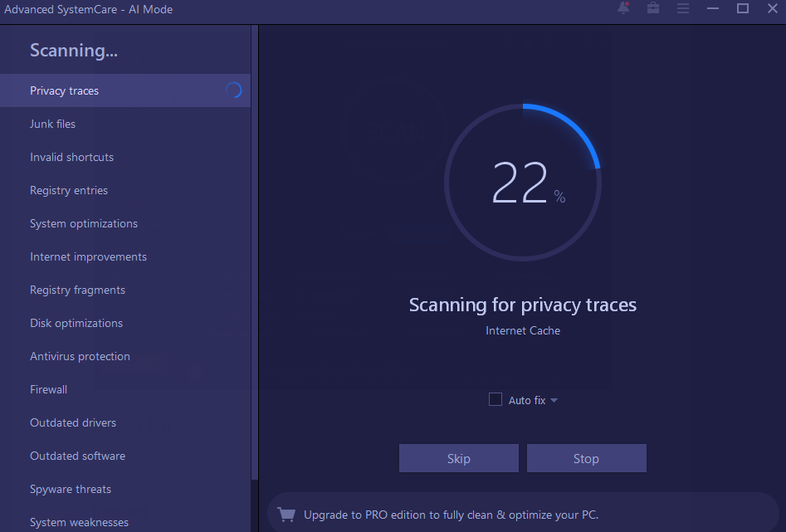Stop the running scan
This screenshot has height=532, width=786.
click(587, 458)
